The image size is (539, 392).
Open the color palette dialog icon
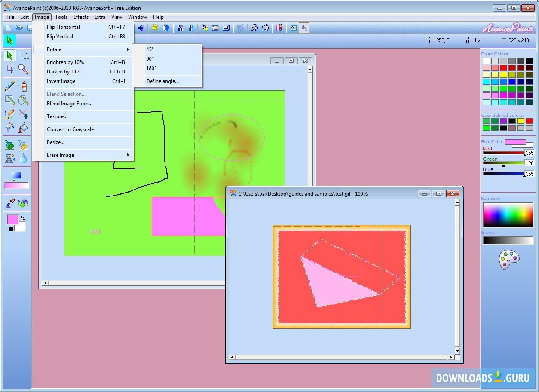tap(509, 260)
